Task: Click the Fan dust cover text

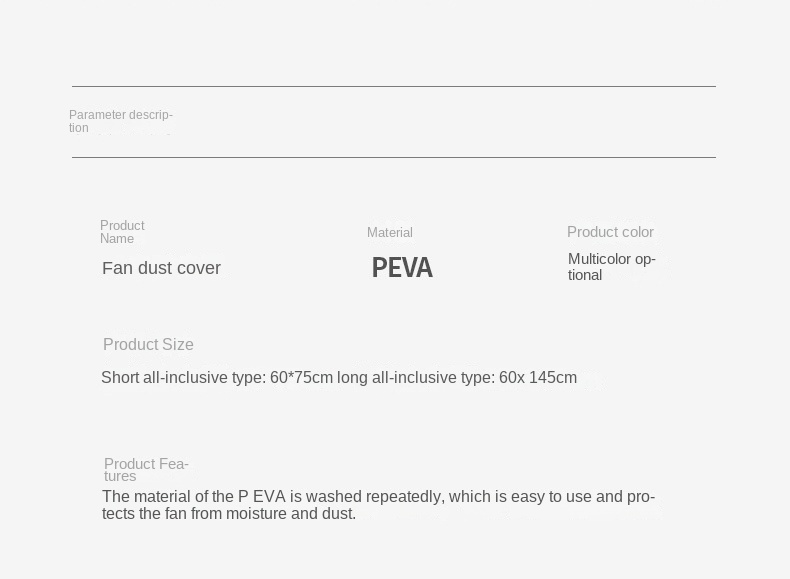Action: click(161, 268)
